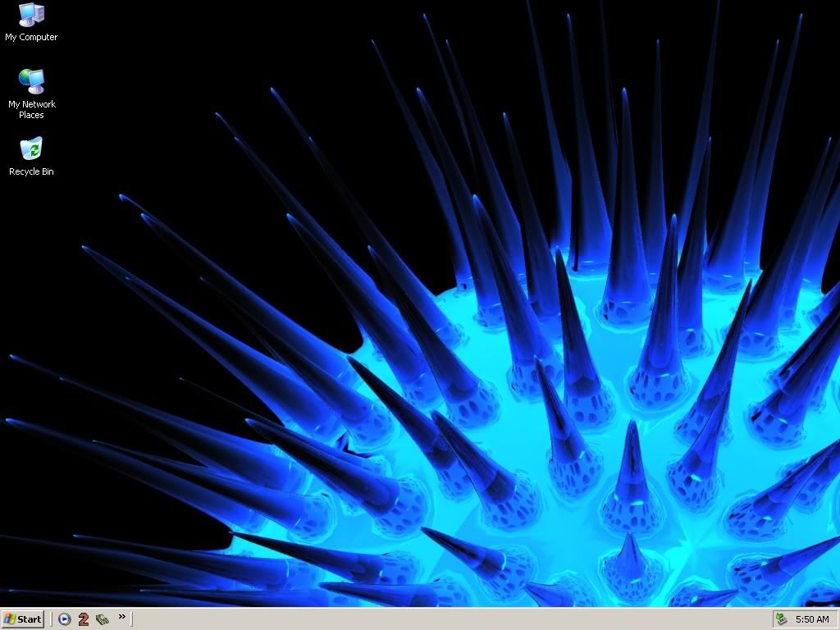
Task: Click the Safely Remove Hardware tray icon
Action: (x=781, y=619)
